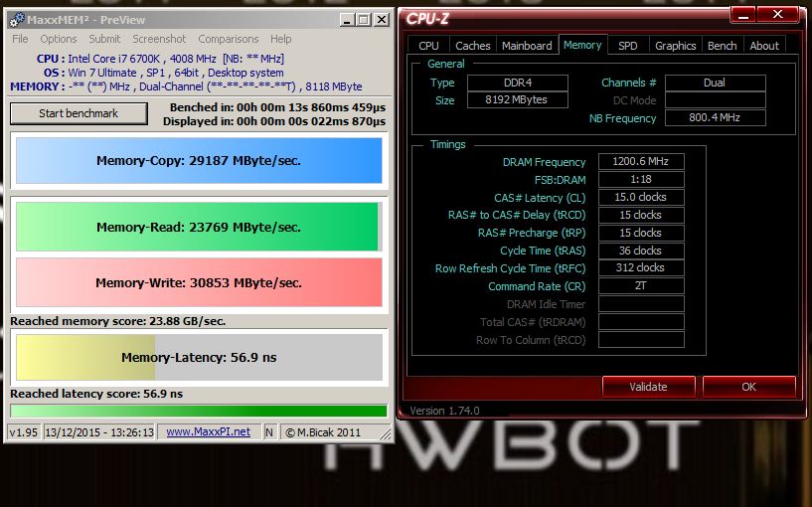Click the Channels # field showing Dual
The height and width of the screenshot is (507, 812).
(x=716, y=83)
